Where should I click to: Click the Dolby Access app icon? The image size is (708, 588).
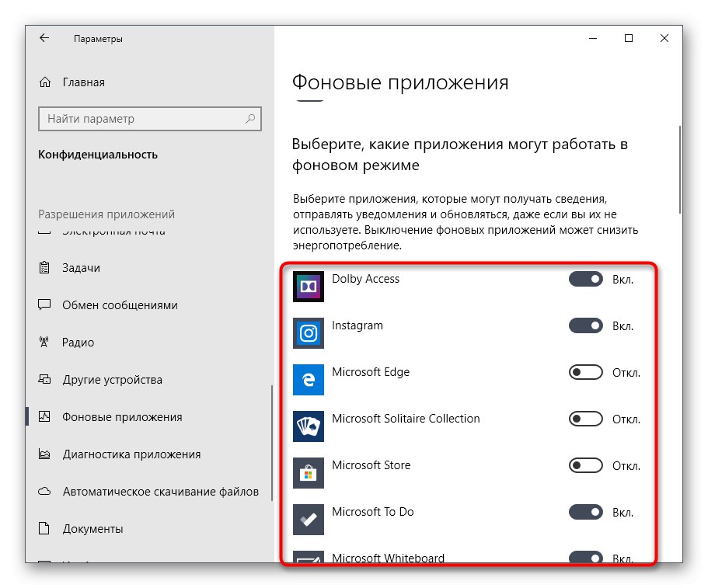tap(309, 287)
